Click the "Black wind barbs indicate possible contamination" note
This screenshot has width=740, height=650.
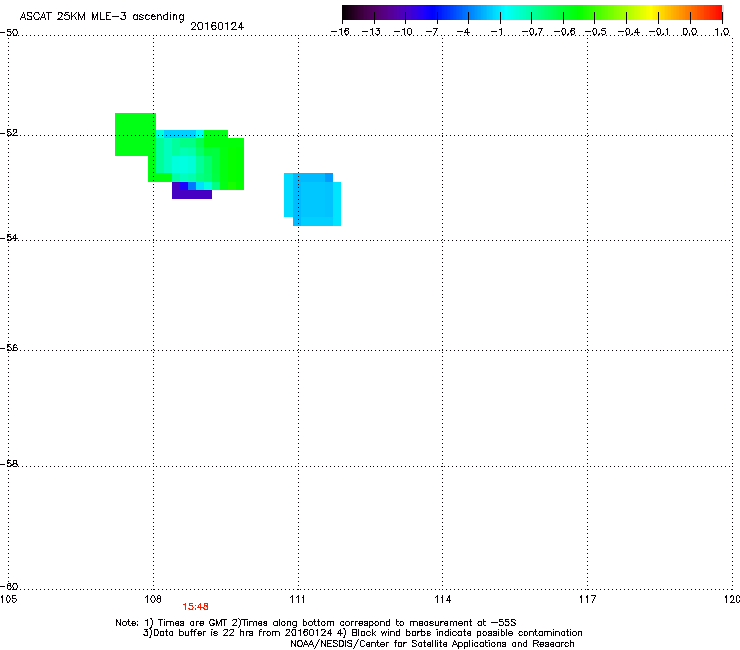(467, 633)
